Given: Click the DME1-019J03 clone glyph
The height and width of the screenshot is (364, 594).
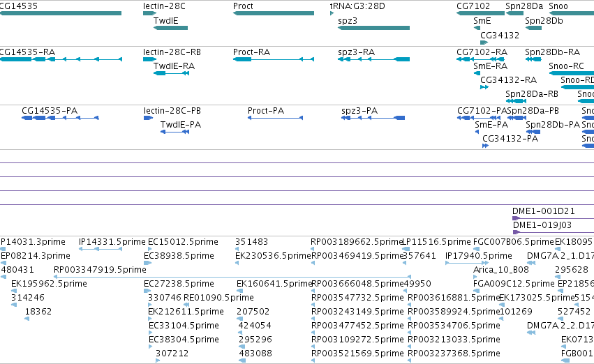Looking at the screenshot, I should (x=553, y=232).
